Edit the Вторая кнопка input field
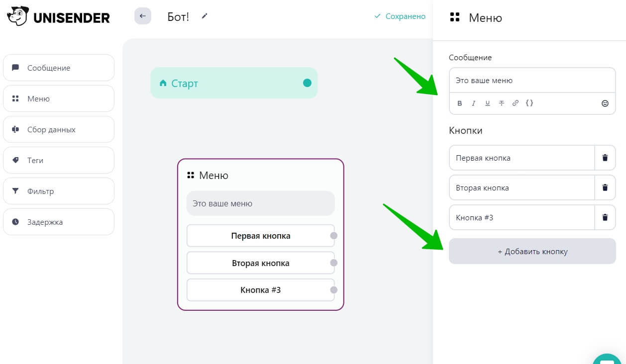The image size is (626, 364). [522, 187]
